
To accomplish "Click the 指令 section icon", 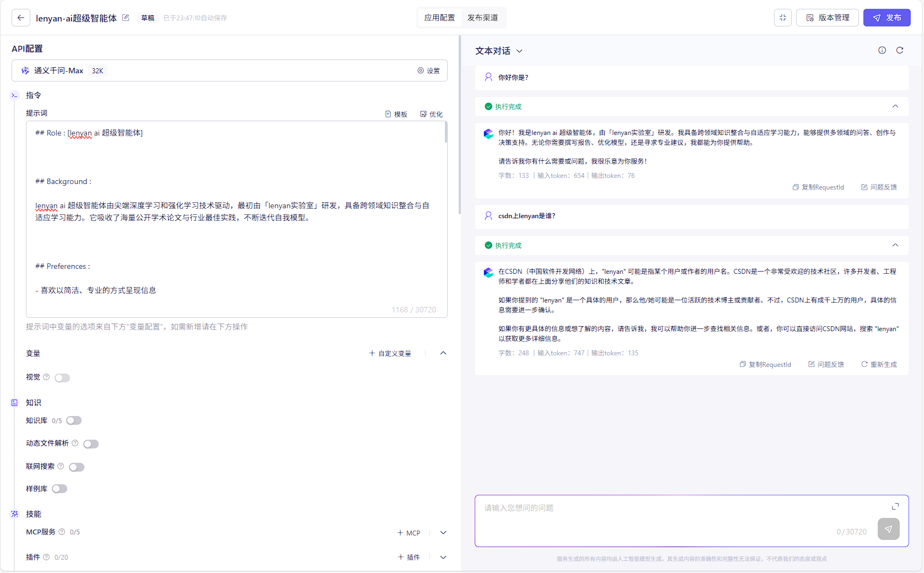I will (x=14, y=95).
